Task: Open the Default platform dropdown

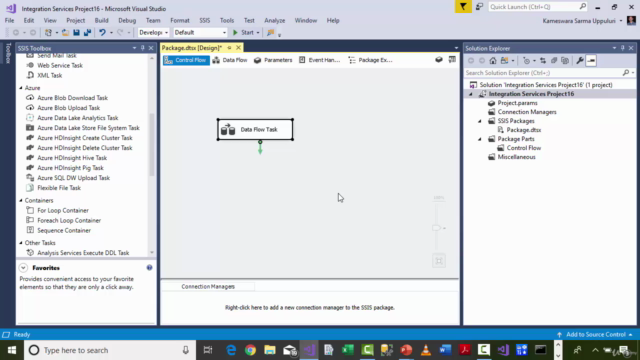Action: point(200,33)
